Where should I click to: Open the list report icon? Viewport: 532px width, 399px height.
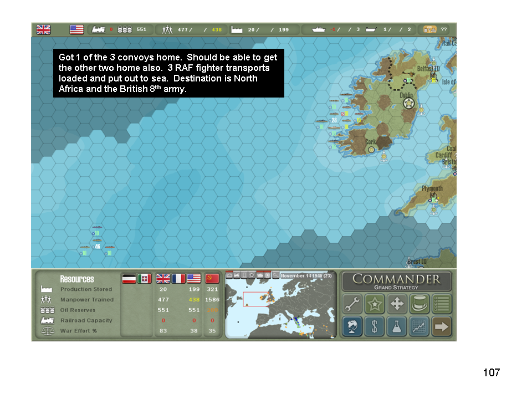pyautogui.click(x=442, y=304)
